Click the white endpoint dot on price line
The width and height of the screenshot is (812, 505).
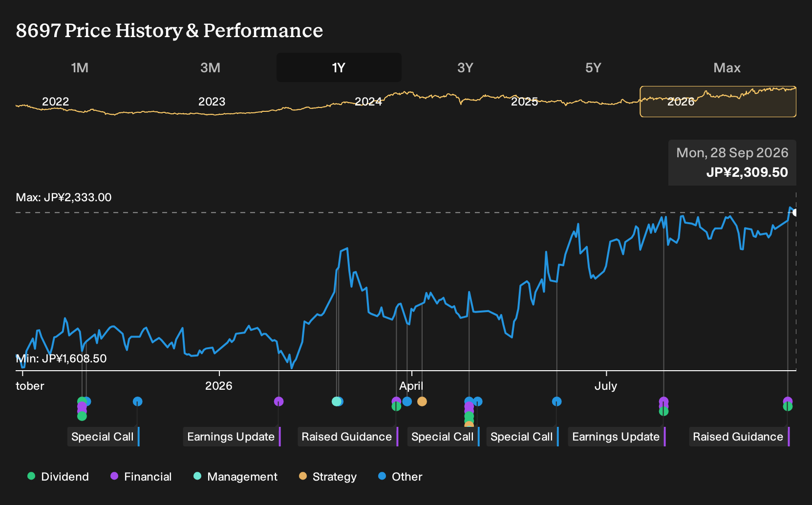[795, 212]
